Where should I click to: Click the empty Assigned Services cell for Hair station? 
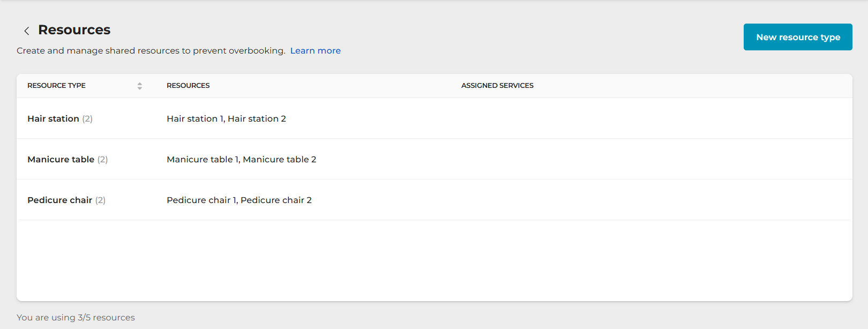536,118
